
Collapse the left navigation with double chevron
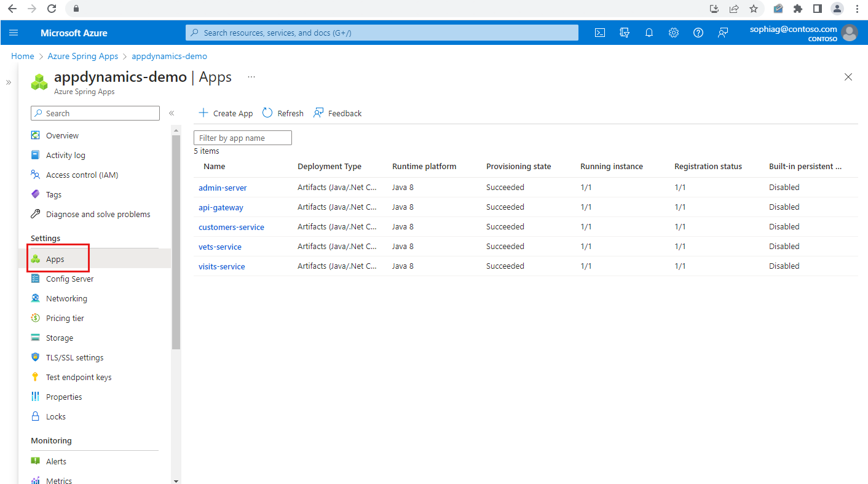pos(172,113)
